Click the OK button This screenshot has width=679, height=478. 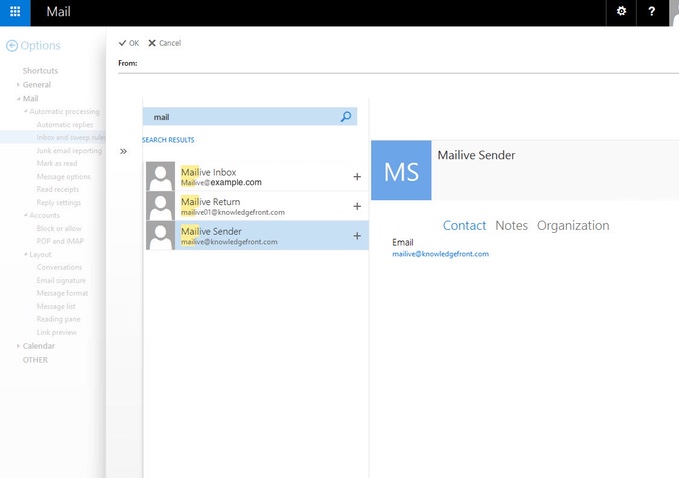129,43
